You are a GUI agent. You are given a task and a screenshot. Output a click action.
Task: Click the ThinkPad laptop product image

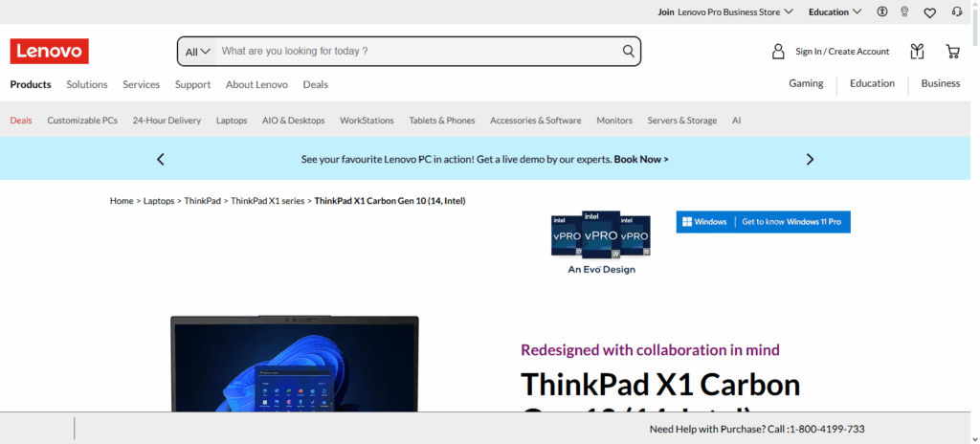coord(295,364)
